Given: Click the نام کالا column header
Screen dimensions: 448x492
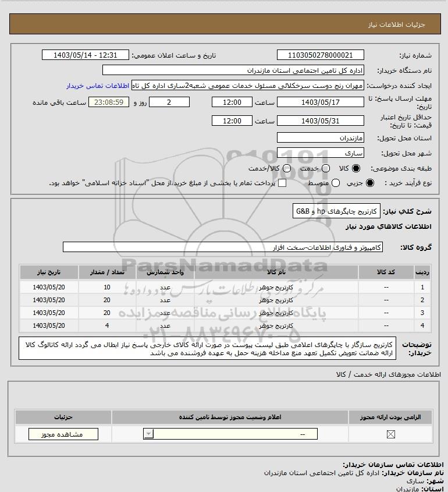Looking at the screenshot, I should point(276,272).
